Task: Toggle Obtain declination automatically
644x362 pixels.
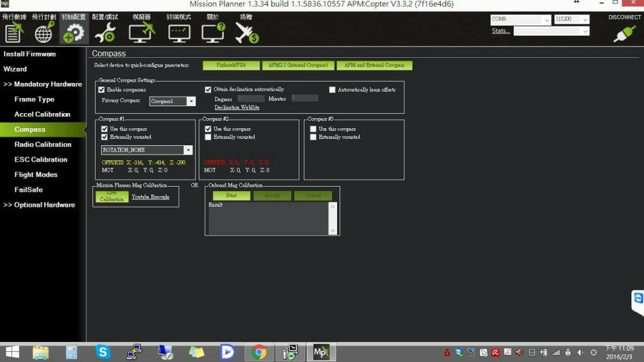Action: (208, 89)
